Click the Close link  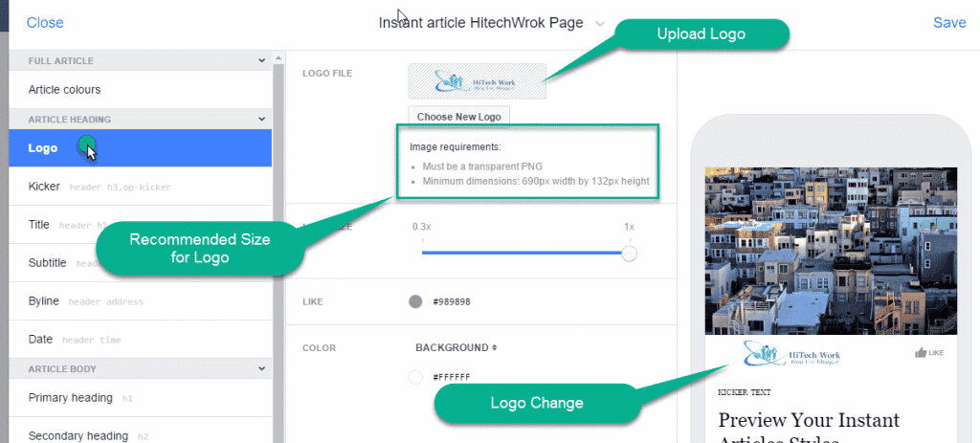coord(45,23)
